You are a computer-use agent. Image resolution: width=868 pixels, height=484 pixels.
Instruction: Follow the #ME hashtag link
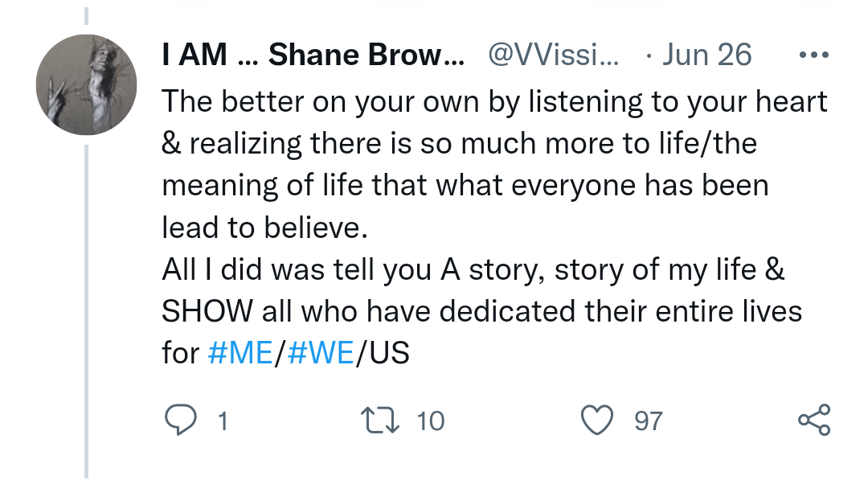[x=240, y=354]
